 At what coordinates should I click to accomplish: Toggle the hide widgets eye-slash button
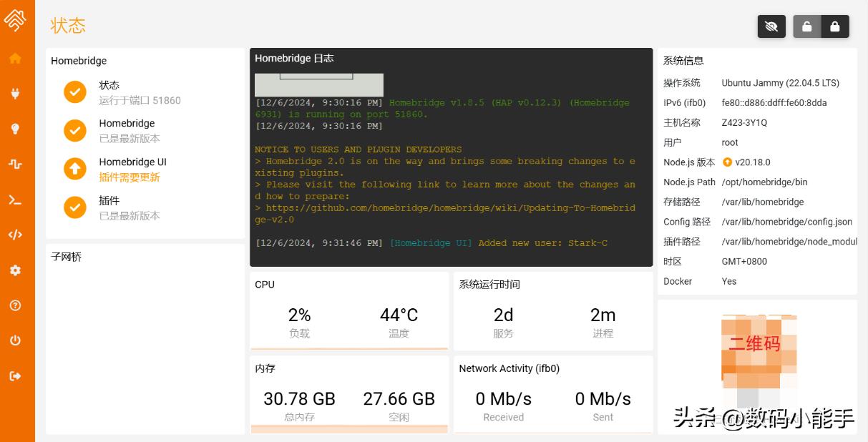tap(771, 26)
